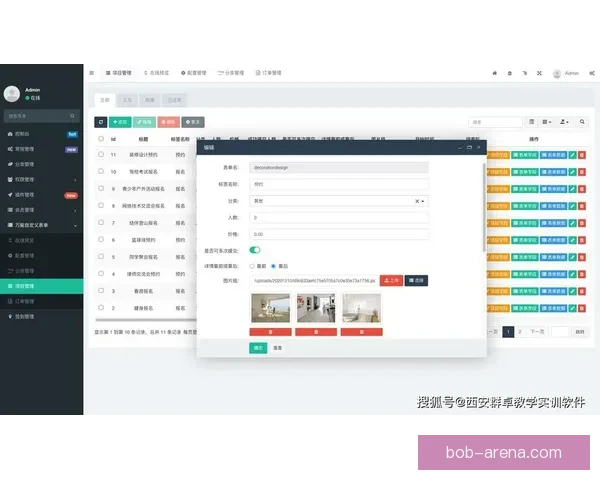Image resolution: width=600 pixels, height=480 pixels.
Task: Click the 上传 upload button in dialog
Action: pos(391,281)
